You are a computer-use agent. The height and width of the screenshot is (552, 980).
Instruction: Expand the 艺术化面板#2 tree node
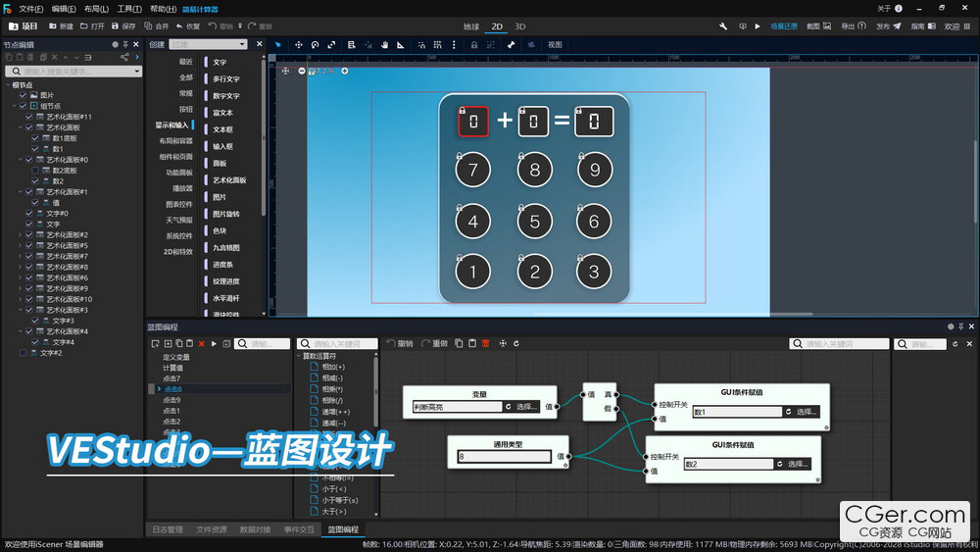tap(20, 235)
